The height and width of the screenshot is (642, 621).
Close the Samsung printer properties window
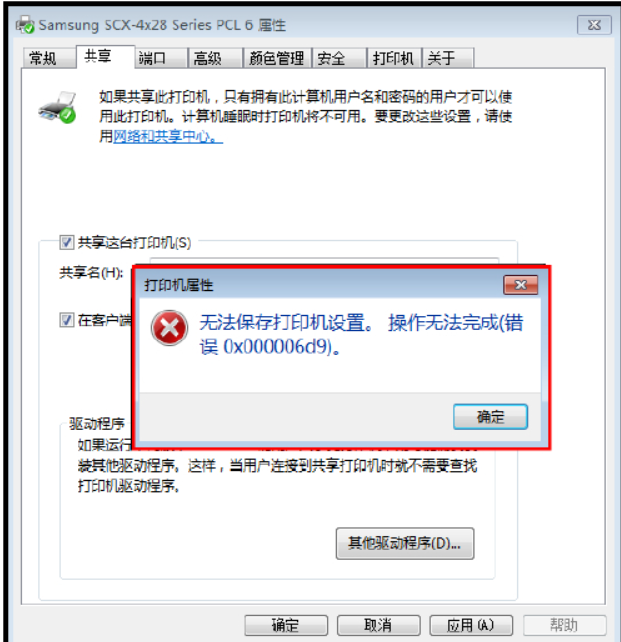click(594, 25)
